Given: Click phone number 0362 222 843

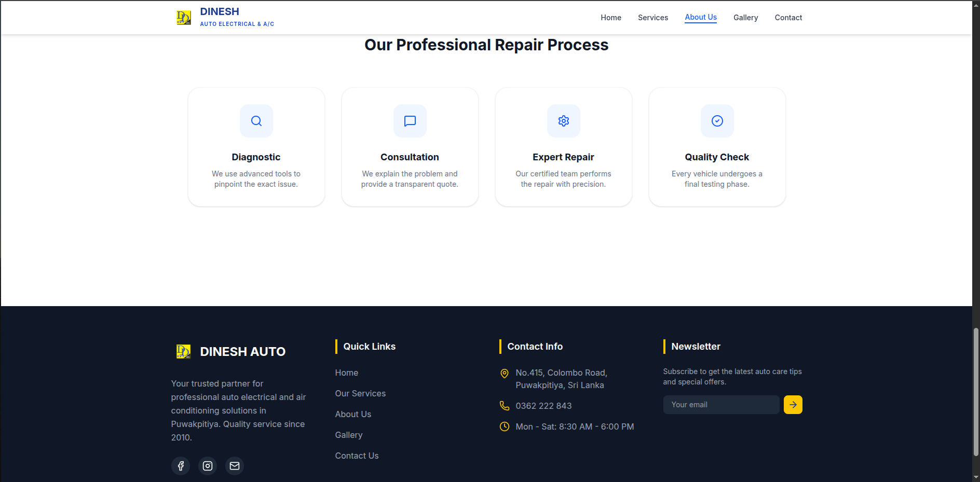Looking at the screenshot, I should pyautogui.click(x=543, y=406).
